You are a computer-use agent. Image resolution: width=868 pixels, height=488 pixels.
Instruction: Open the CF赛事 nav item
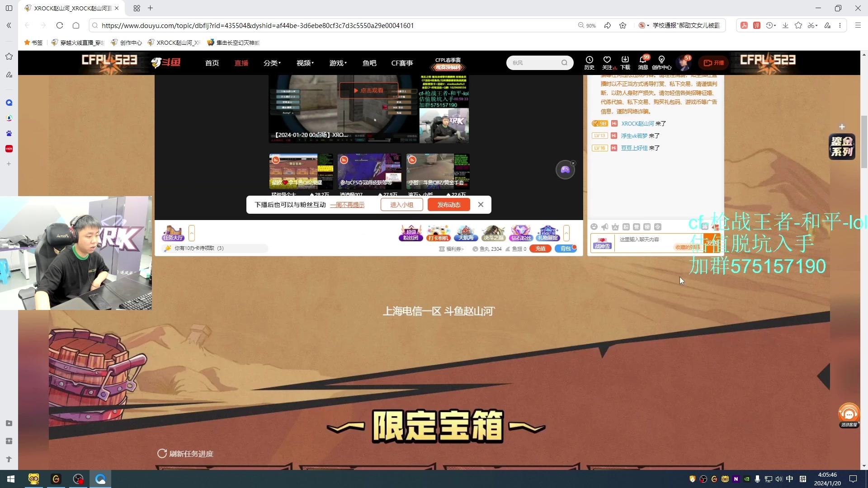pos(402,63)
